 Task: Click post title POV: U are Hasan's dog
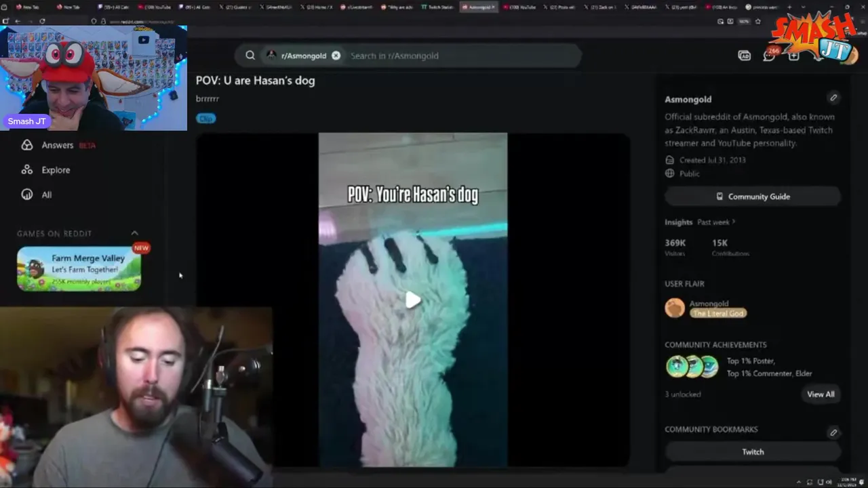255,81
